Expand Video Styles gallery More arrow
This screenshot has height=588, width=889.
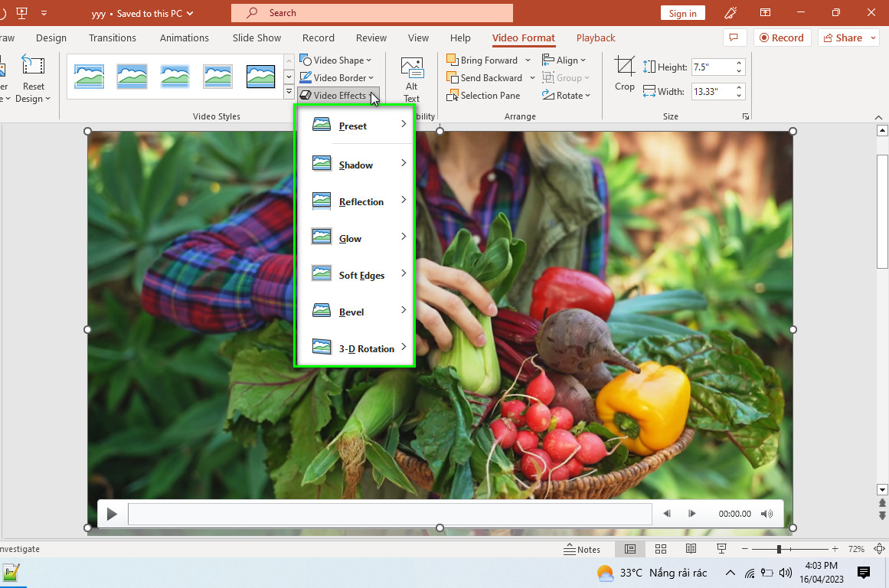click(289, 91)
